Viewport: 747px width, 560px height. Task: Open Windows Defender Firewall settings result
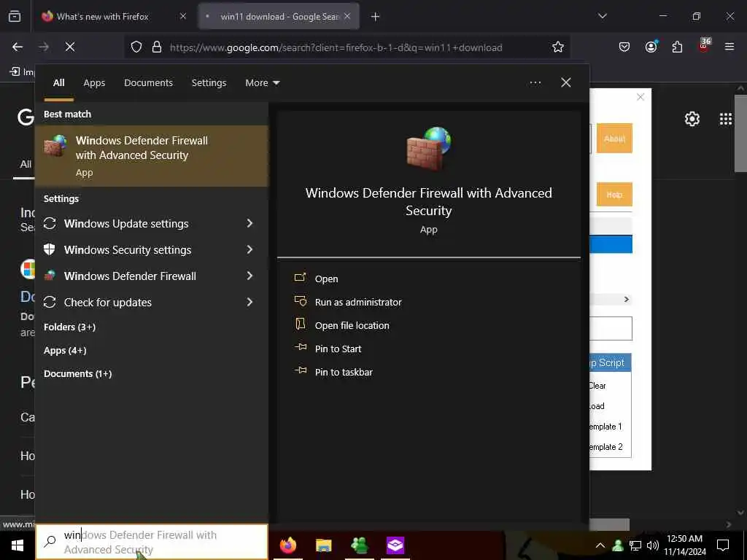pos(130,276)
